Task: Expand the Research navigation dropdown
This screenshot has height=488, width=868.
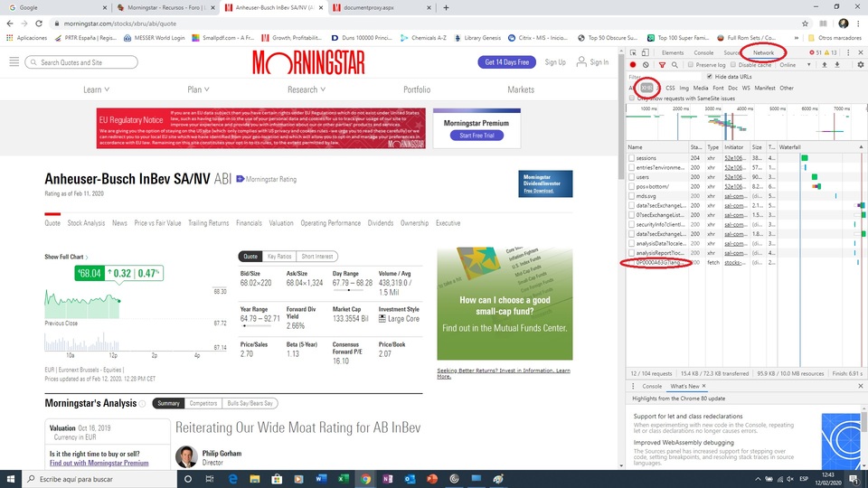Action: [307, 89]
